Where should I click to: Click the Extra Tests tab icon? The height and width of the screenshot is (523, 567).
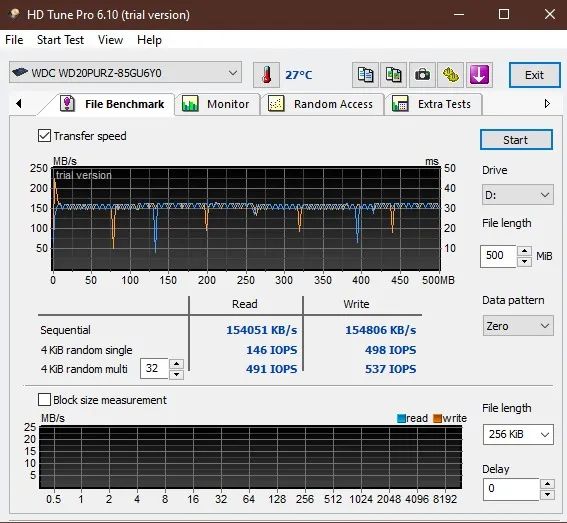pyautogui.click(x=400, y=104)
